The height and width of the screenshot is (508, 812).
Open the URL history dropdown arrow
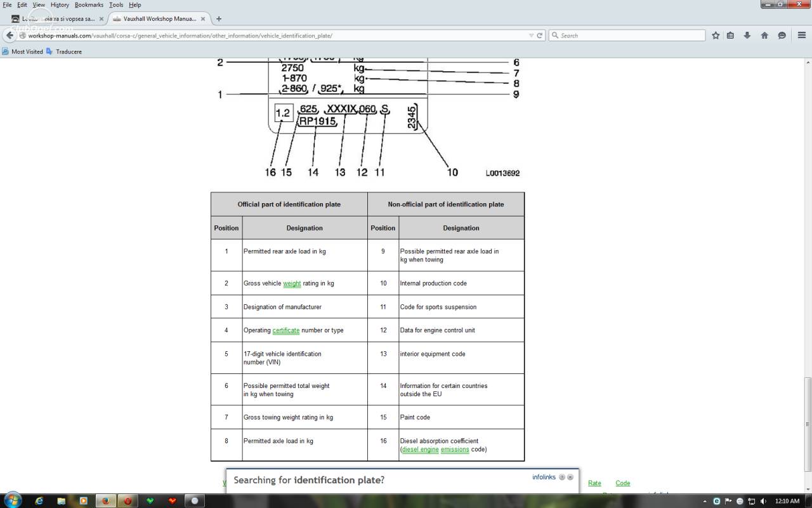pos(531,36)
